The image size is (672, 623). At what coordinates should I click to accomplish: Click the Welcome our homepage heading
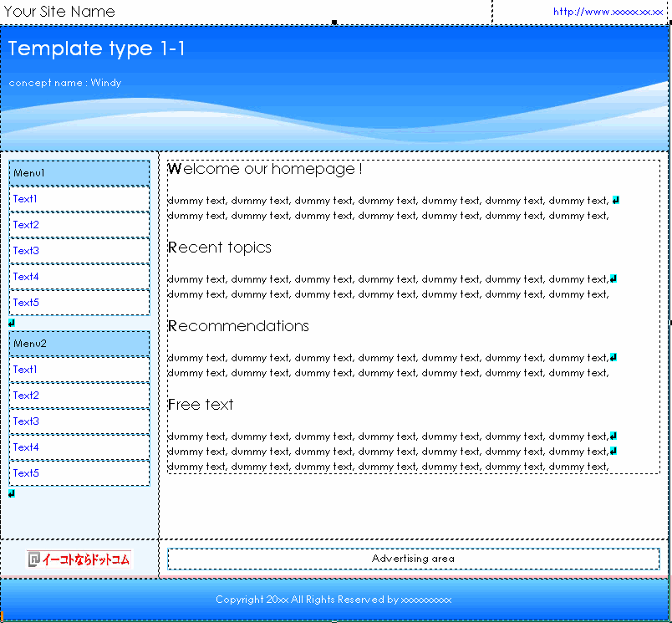[265, 169]
